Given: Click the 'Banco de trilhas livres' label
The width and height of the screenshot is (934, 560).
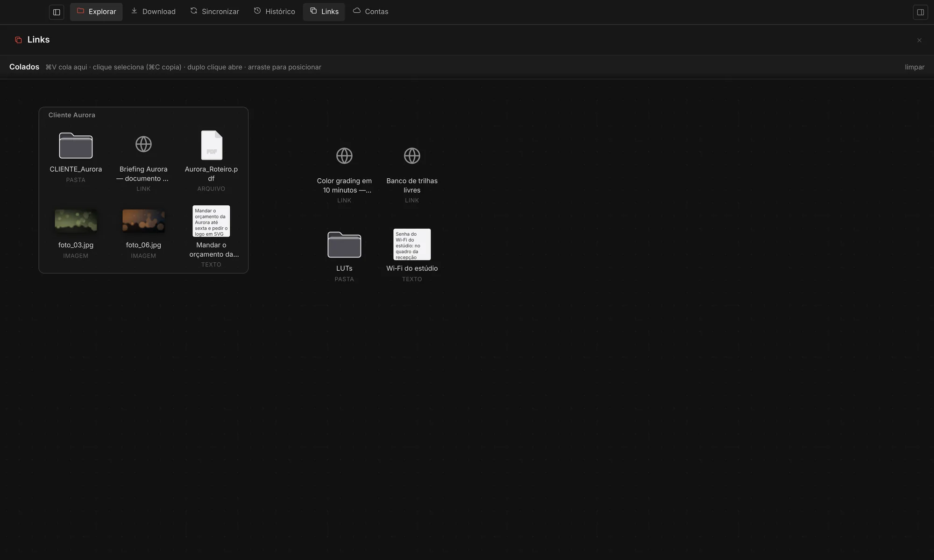Looking at the screenshot, I should 412,186.
